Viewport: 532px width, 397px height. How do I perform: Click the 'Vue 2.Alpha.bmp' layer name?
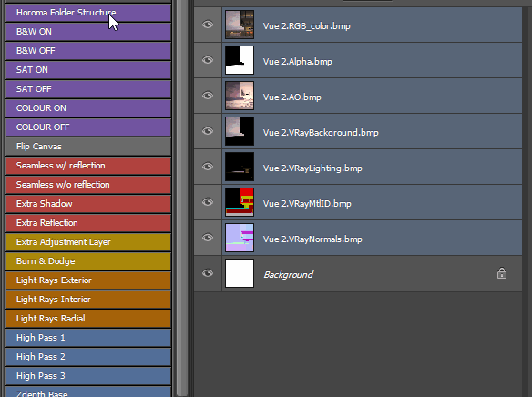click(297, 61)
